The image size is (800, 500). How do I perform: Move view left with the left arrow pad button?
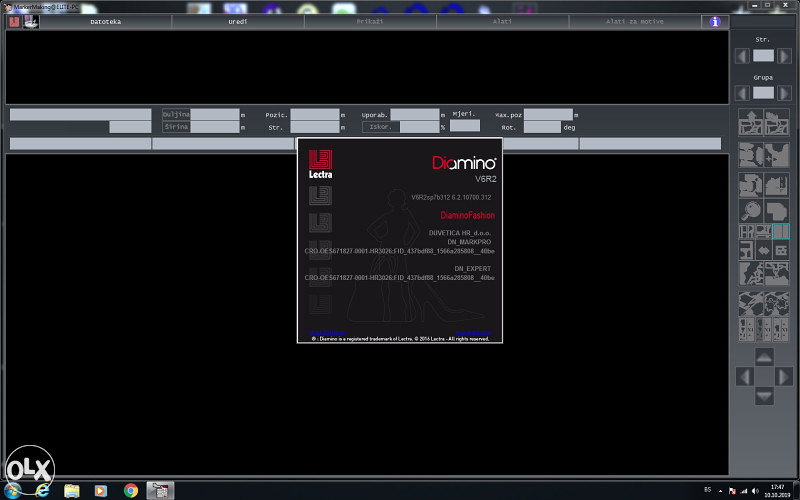point(744,377)
